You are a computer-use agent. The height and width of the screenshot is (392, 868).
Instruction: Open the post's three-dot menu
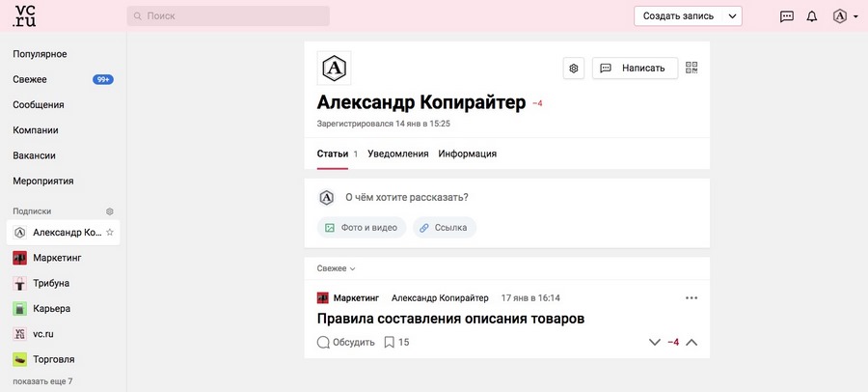(692, 297)
